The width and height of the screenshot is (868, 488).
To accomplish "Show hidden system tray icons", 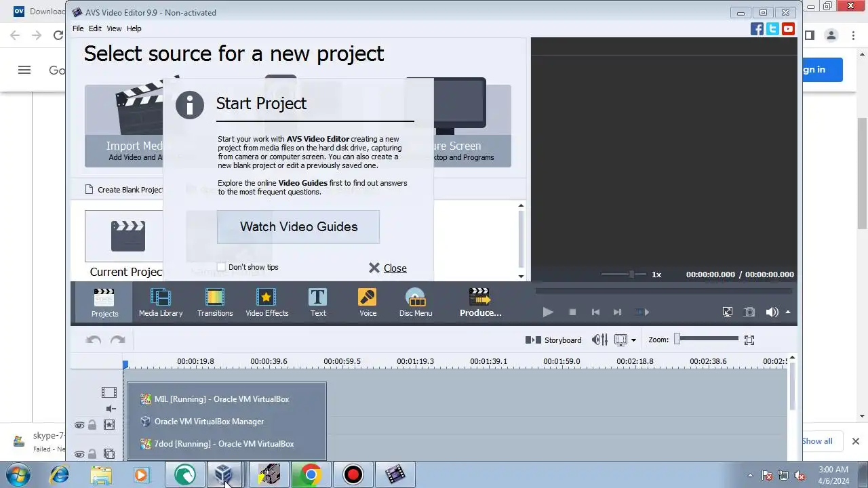I will pos(749,475).
